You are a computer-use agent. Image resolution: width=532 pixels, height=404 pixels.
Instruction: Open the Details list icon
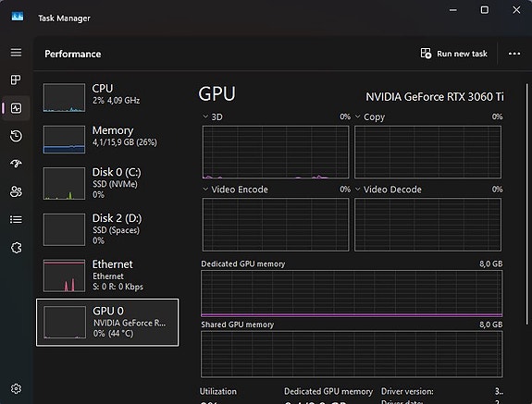[16, 220]
